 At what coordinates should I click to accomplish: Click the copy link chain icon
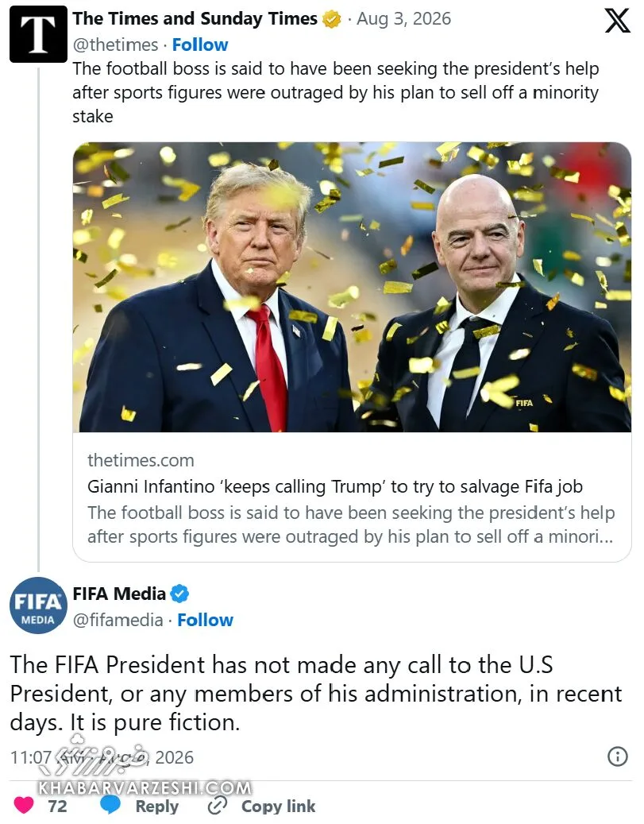(x=218, y=805)
